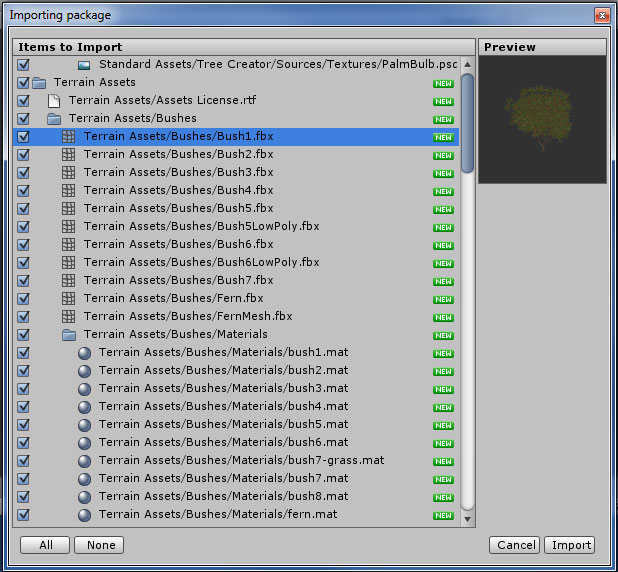
Task: Click the material sphere icon for bush1.mat
Action: [84, 352]
